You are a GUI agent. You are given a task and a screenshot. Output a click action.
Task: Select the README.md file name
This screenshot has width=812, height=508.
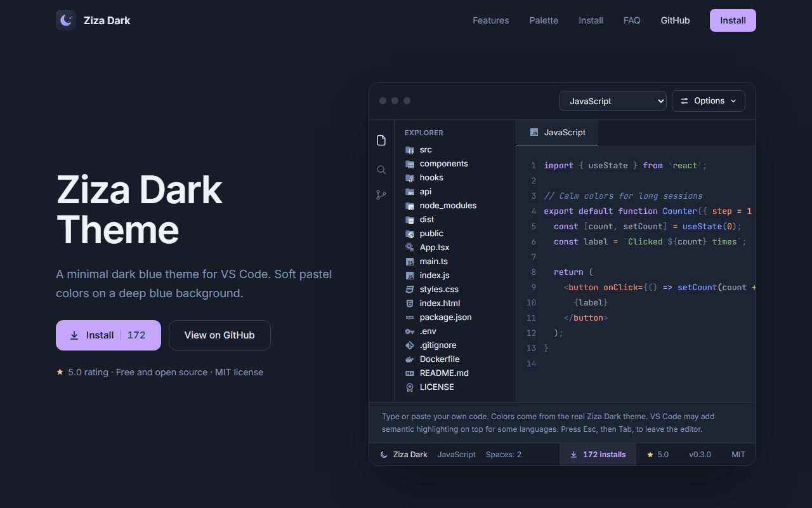(444, 373)
